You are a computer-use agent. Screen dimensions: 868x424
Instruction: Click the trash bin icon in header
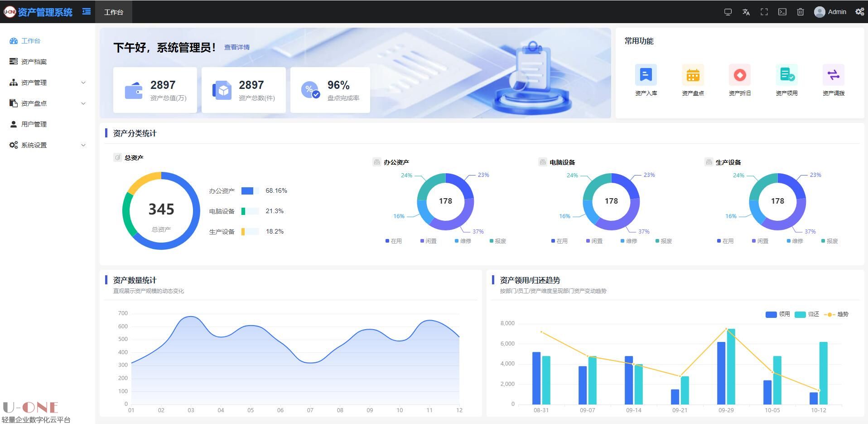click(800, 12)
